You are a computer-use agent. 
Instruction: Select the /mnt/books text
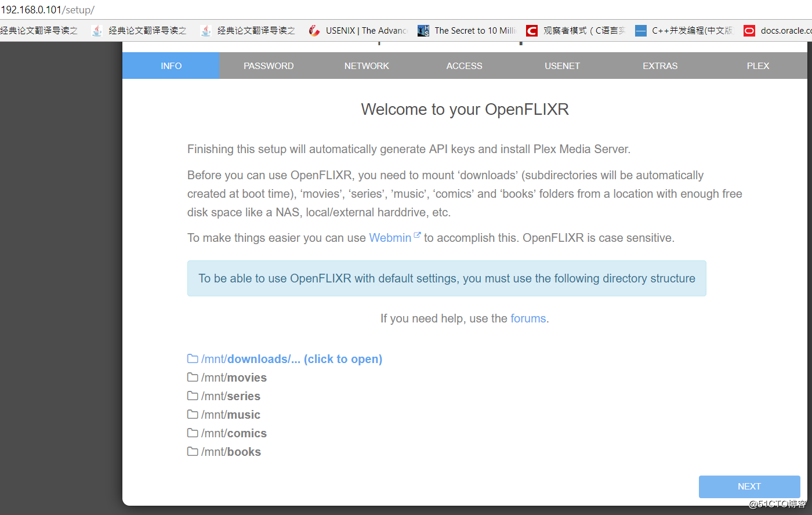coord(231,452)
